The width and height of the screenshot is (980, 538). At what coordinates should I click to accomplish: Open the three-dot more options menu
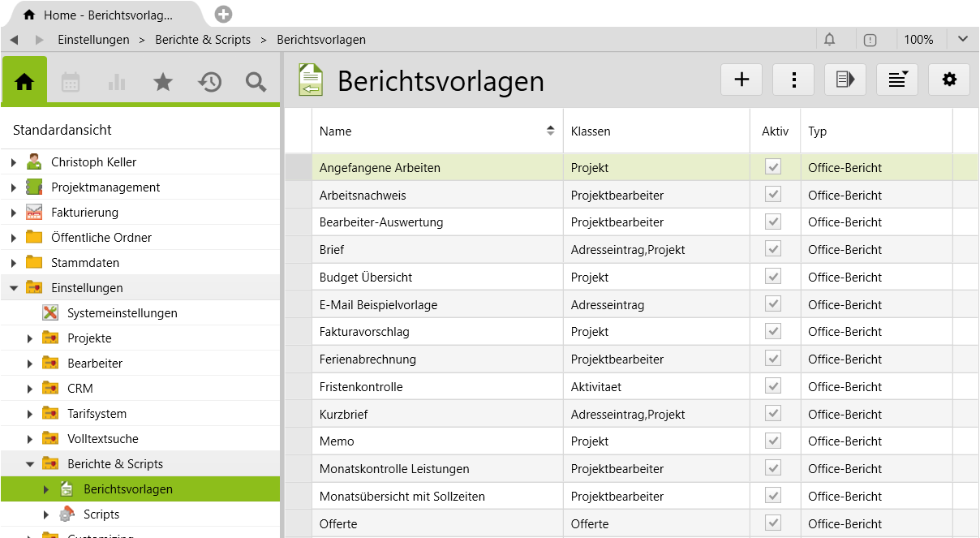point(793,80)
